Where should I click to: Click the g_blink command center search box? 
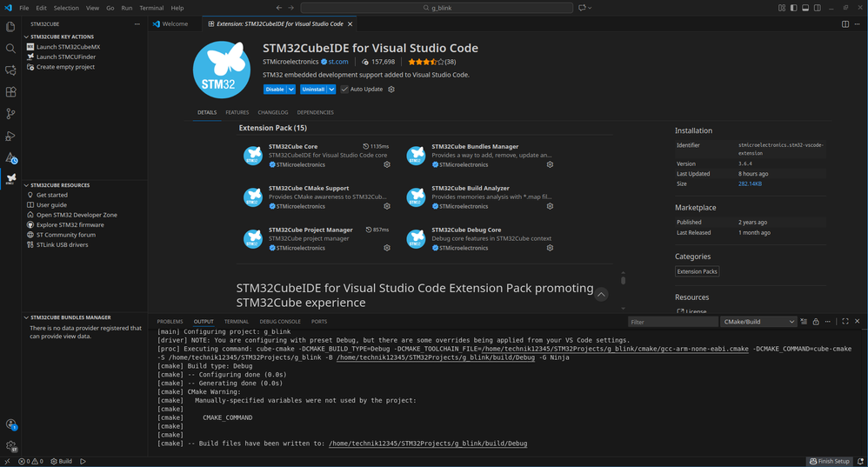437,8
